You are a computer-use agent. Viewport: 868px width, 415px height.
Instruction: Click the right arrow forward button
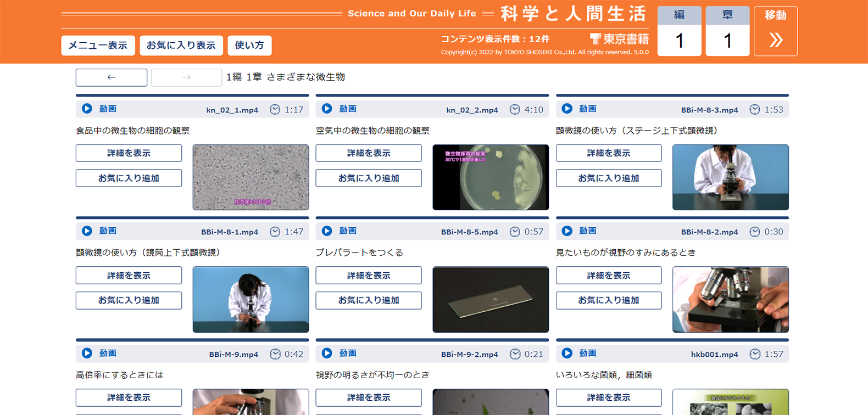186,77
